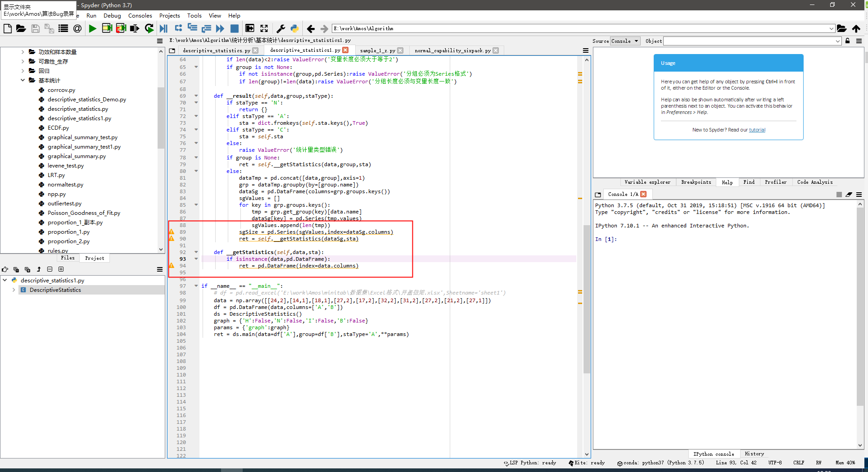868x472 pixels.
Task: Open corrcov.py in file tree
Action: pyautogui.click(x=61, y=90)
